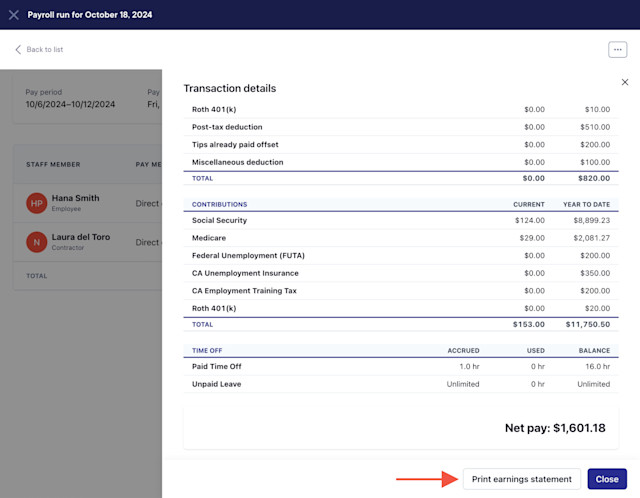Close the payroll run using the header X icon
640x498 pixels.
click(13, 15)
